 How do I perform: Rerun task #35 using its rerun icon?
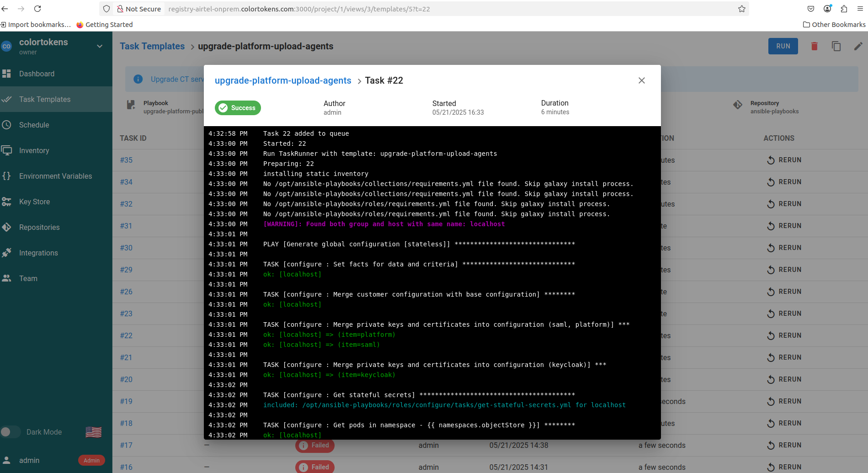click(x=771, y=160)
